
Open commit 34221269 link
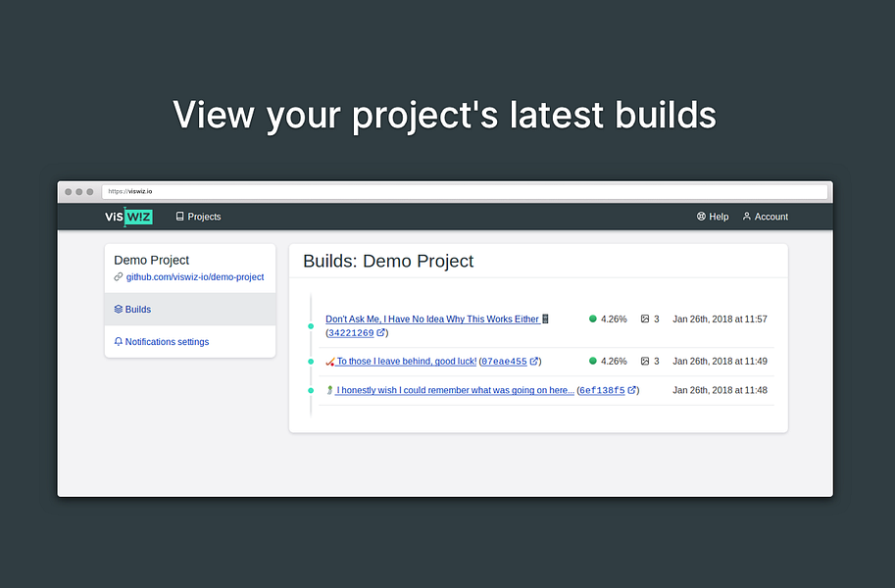pyautogui.click(x=350, y=333)
